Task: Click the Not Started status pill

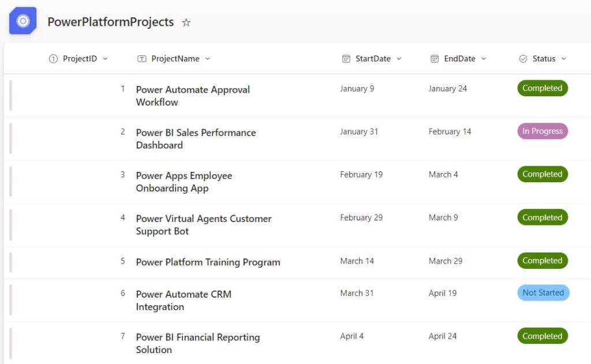Action: click(x=543, y=293)
